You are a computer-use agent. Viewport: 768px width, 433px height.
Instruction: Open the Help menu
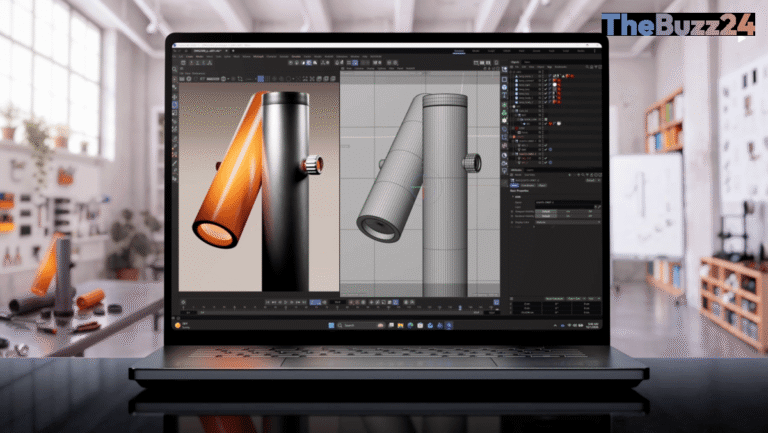365,56
